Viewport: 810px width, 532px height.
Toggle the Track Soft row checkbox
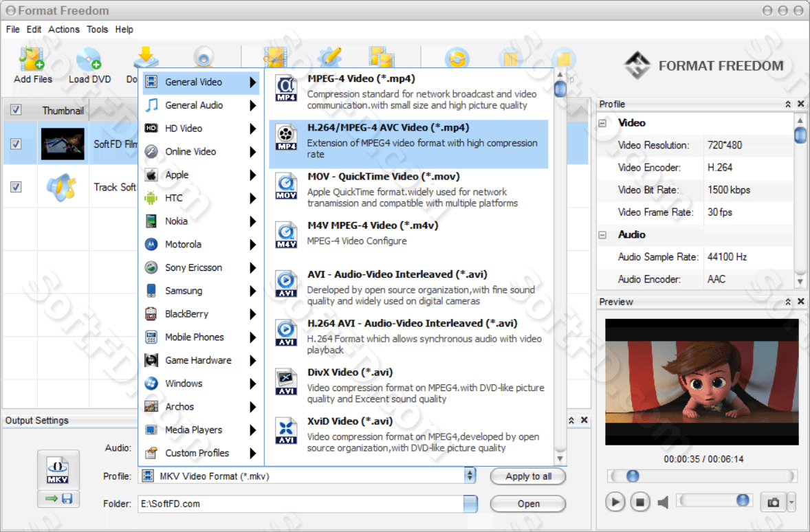tap(16, 187)
